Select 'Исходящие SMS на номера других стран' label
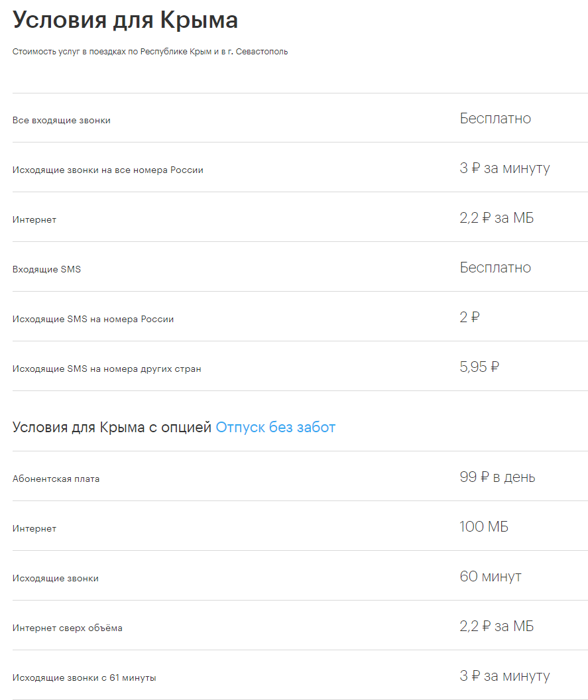Image resolution: width=588 pixels, height=700 pixels. (x=107, y=369)
